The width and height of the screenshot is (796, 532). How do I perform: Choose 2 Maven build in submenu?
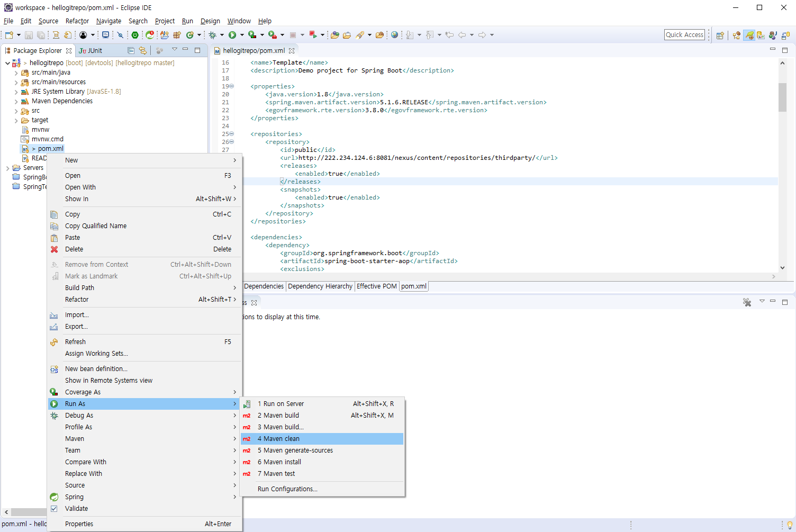(322, 416)
